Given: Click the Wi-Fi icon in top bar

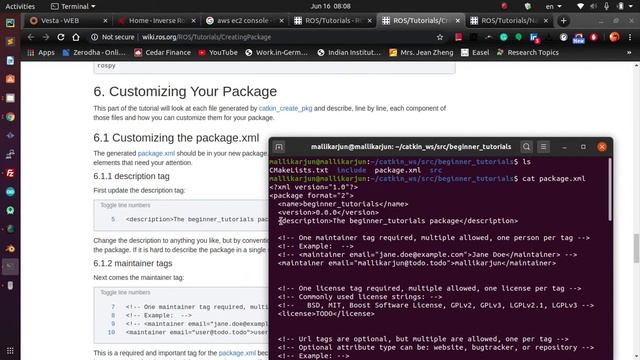Looking at the screenshot, I should (x=580, y=6).
